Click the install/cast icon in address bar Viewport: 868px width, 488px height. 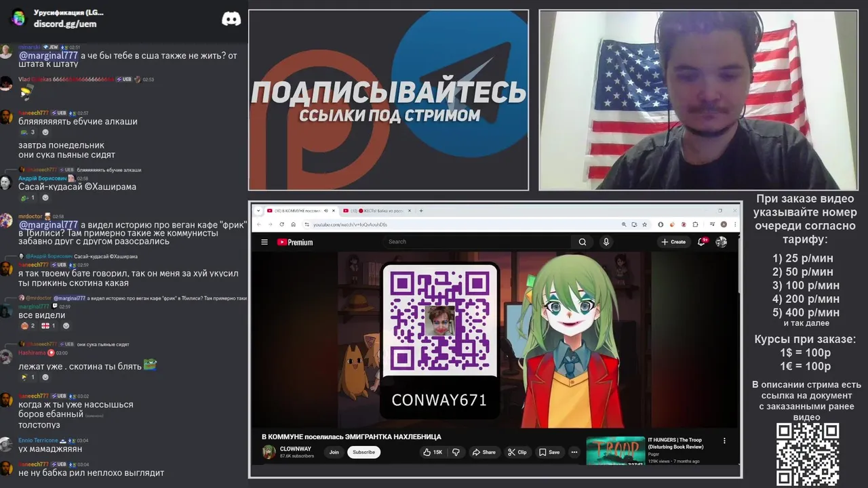coord(634,224)
